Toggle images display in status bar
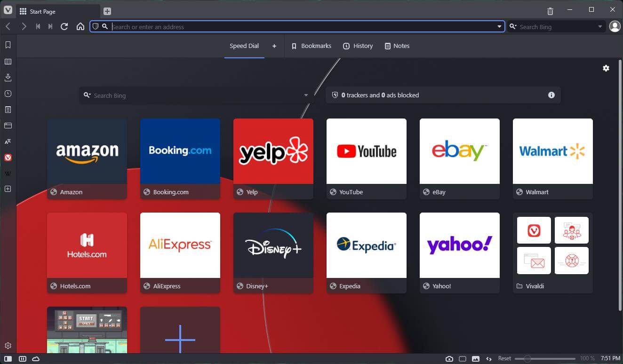The height and width of the screenshot is (364, 623). click(476, 359)
